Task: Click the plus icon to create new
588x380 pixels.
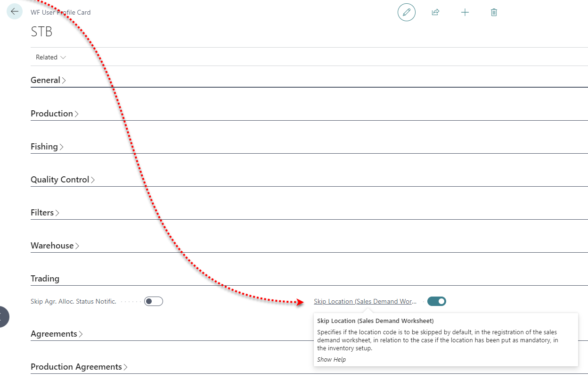Action: (x=465, y=12)
